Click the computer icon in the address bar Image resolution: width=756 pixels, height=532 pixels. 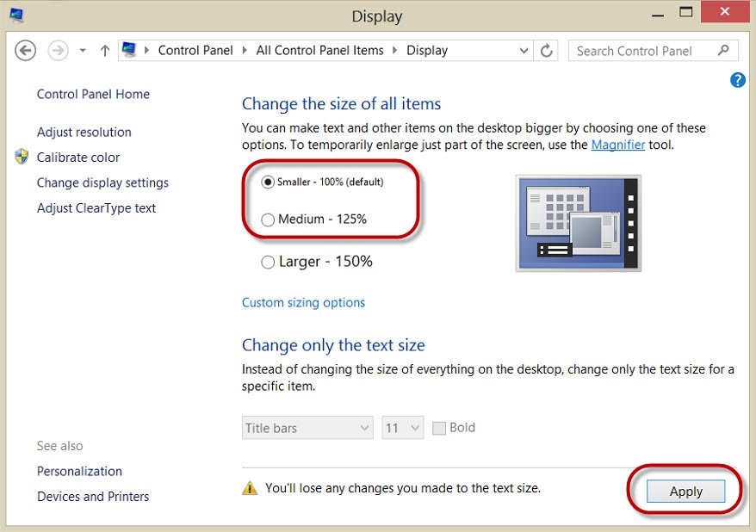tap(130, 50)
